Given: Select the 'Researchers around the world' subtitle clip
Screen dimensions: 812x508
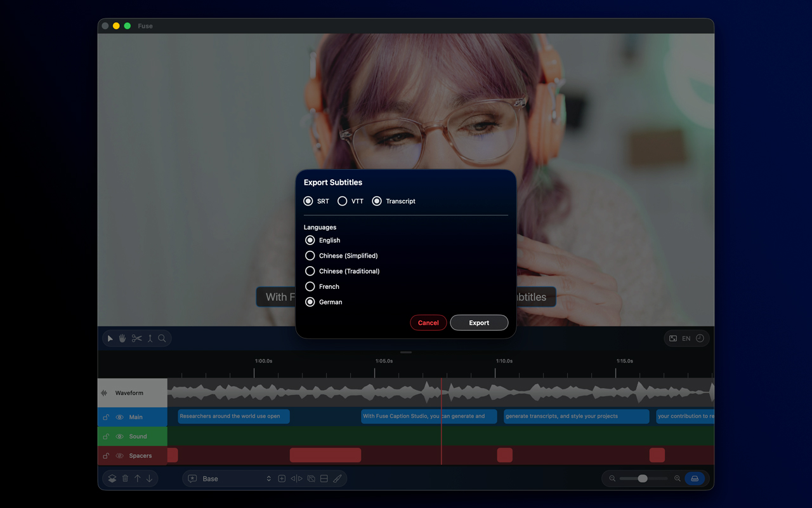Looking at the screenshot, I should [x=233, y=417].
